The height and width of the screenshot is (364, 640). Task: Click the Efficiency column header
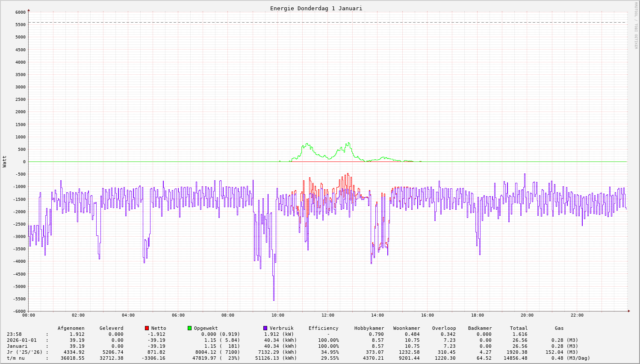(323, 329)
